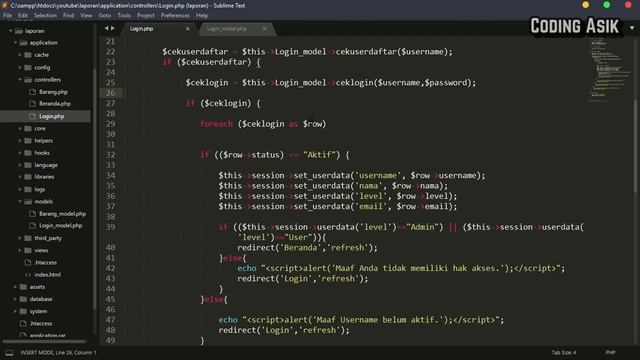Open the Edit menu
Viewport: 640px width, 360px height.
[x=23, y=16]
